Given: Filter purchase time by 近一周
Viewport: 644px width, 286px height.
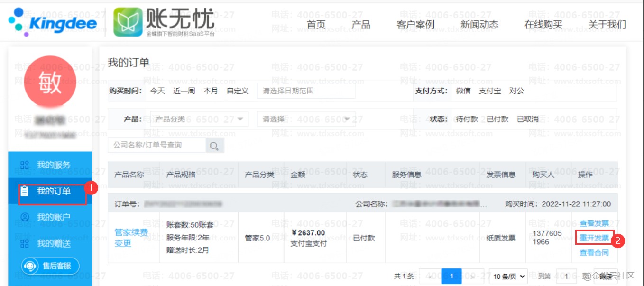Looking at the screenshot, I should (x=184, y=91).
